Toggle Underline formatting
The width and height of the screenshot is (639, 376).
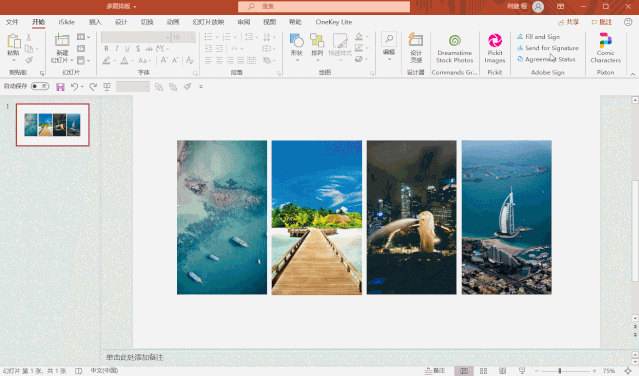pos(127,48)
